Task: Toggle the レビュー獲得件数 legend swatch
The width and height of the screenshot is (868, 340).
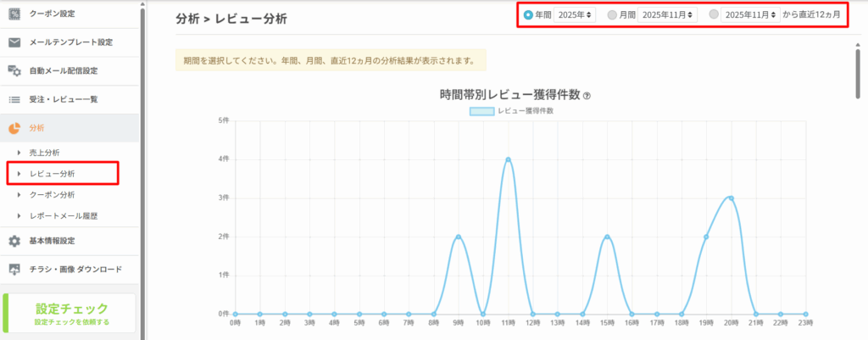Action: [x=481, y=110]
